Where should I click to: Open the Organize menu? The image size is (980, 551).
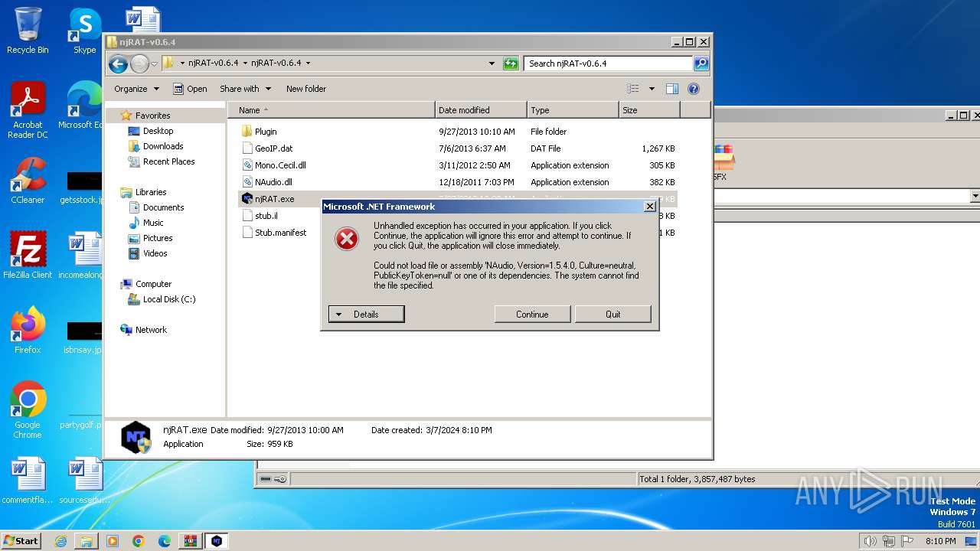coord(136,89)
